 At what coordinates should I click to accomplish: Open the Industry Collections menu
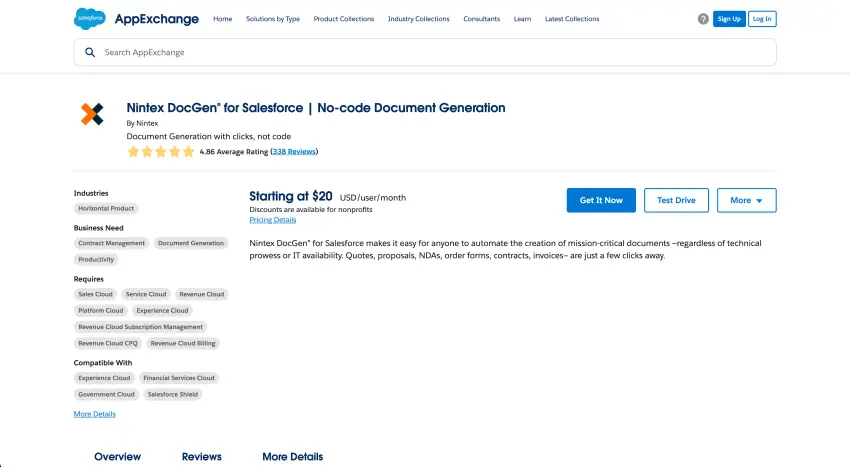tap(418, 19)
